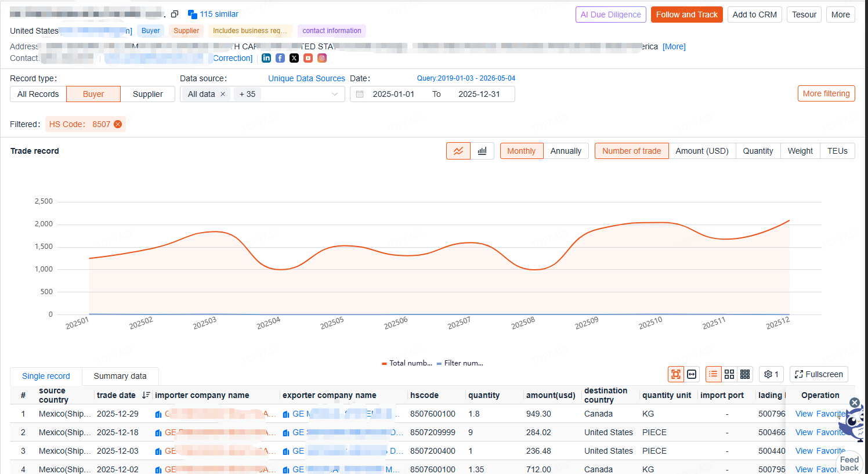Toggle chart to Monthly

[x=522, y=151]
